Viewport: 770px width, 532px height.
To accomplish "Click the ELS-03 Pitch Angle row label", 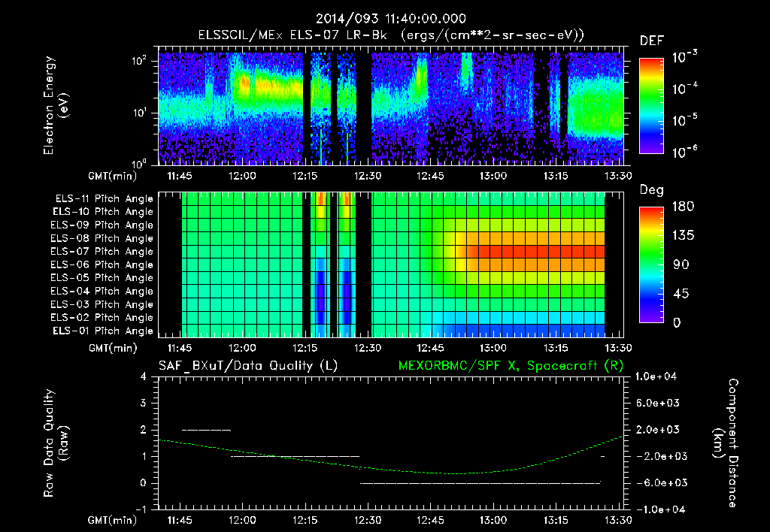I will pos(102,304).
